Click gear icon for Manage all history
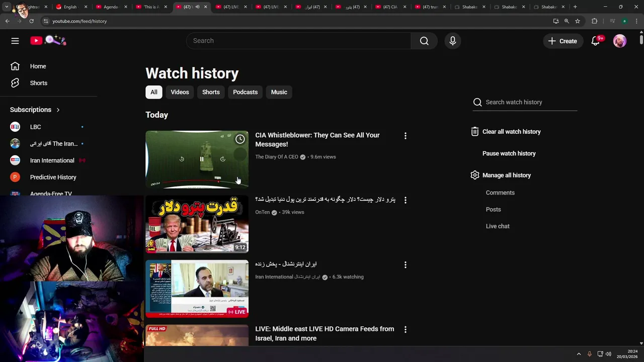This screenshot has width=644, height=362. 475,175
